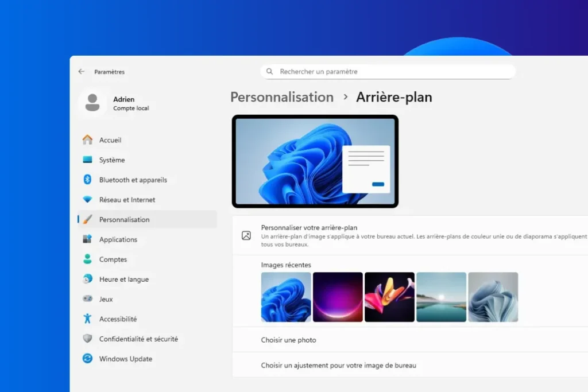The height and width of the screenshot is (392, 588).
Task: Navigate back using the arrow button
Action: coord(81,71)
